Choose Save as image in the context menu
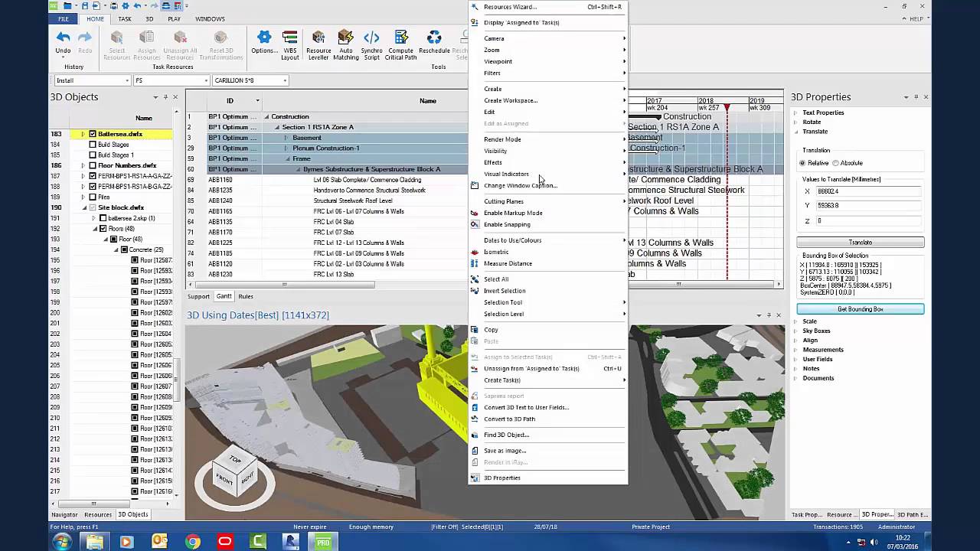Image resolution: width=980 pixels, height=551 pixels. pyautogui.click(x=548, y=450)
